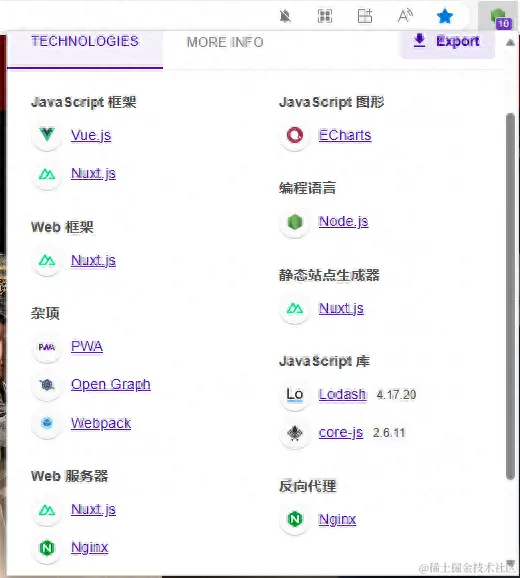Click the 静态站点生成器 heading
Screen dimensions: 520x578
click(329, 275)
